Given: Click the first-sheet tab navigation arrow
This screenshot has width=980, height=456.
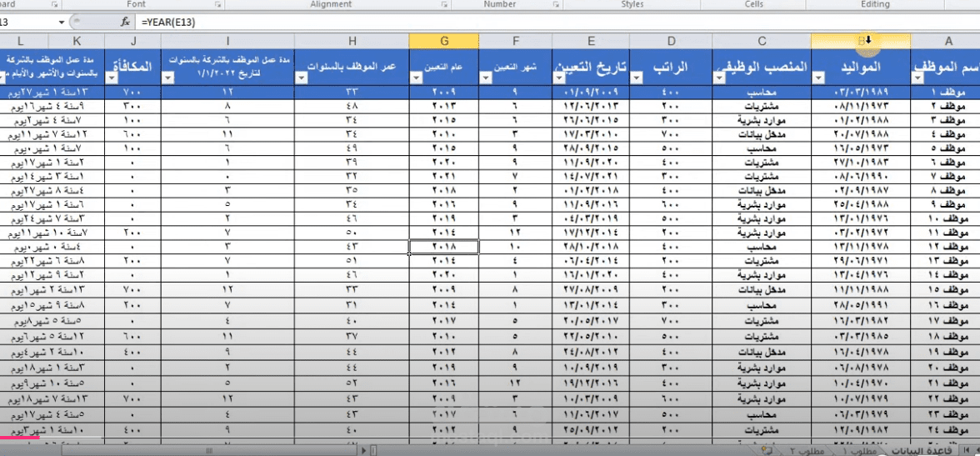Looking at the screenshot, I should (x=968, y=450).
